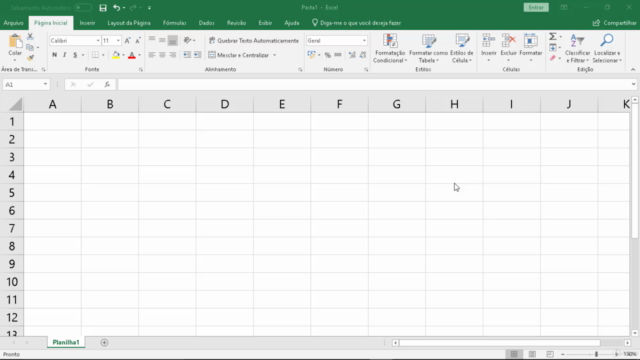Switch to Page Layout view in the status bar

coord(532,354)
